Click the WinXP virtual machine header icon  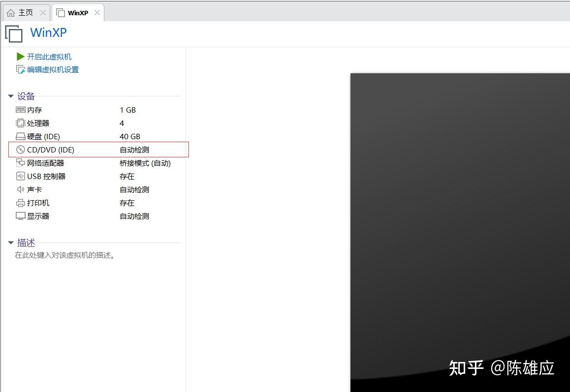click(13, 33)
